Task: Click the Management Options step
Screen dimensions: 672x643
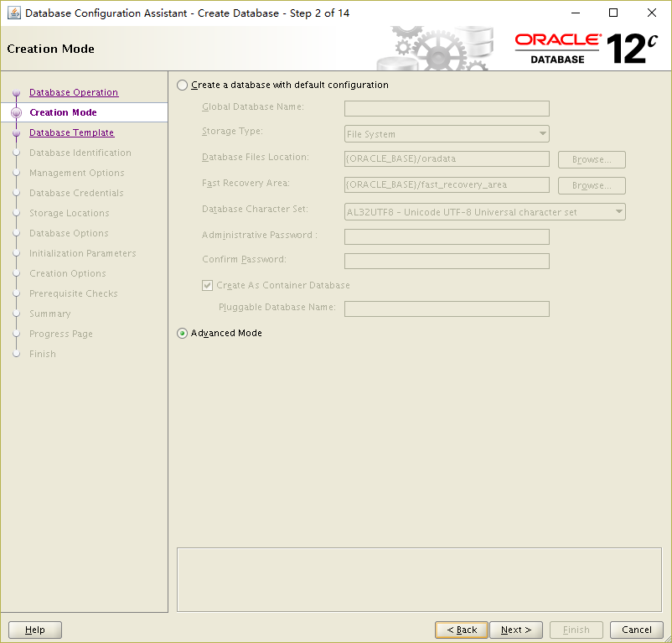Action: (x=77, y=173)
